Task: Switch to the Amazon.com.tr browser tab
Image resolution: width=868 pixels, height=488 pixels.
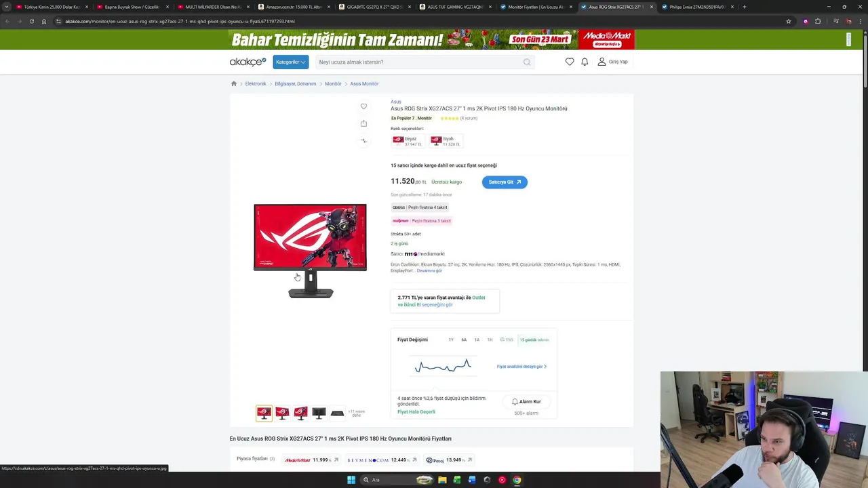Action: (x=294, y=7)
